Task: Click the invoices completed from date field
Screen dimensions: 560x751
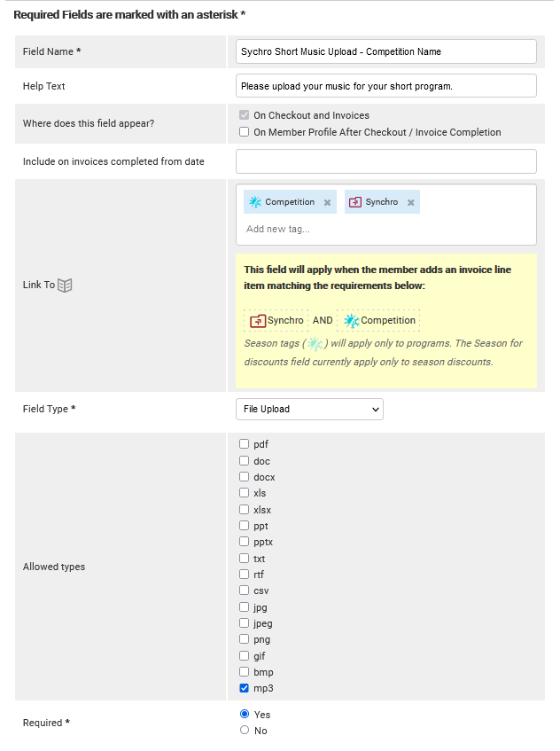Action: pyautogui.click(x=385, y=161)
